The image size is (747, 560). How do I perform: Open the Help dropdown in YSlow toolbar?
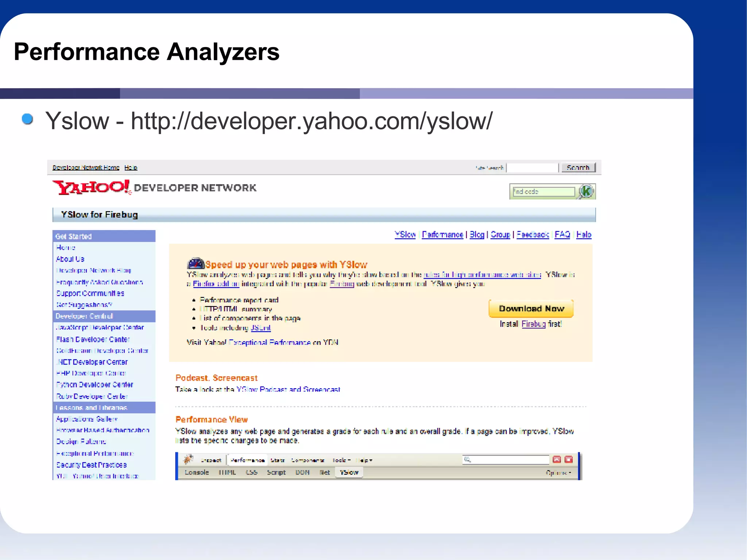[364, 460]
